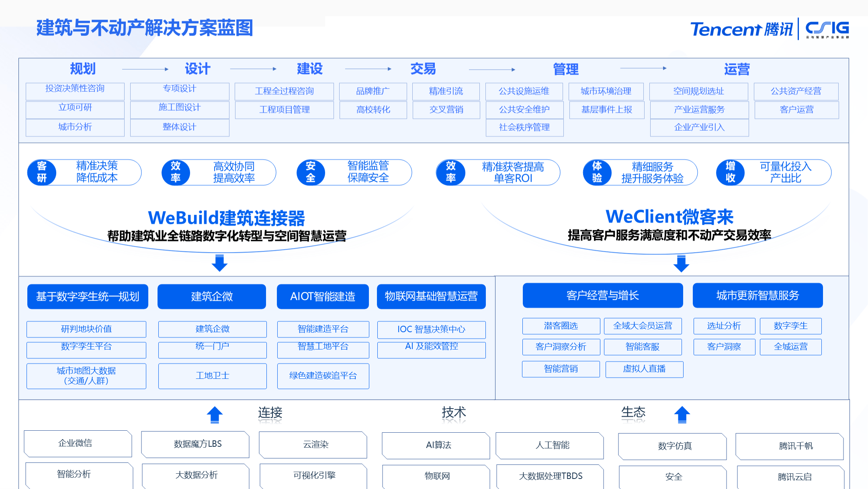Click the 虚拟人直播 item
This screenshot has width=868, height=489.
tap(645, 369)
